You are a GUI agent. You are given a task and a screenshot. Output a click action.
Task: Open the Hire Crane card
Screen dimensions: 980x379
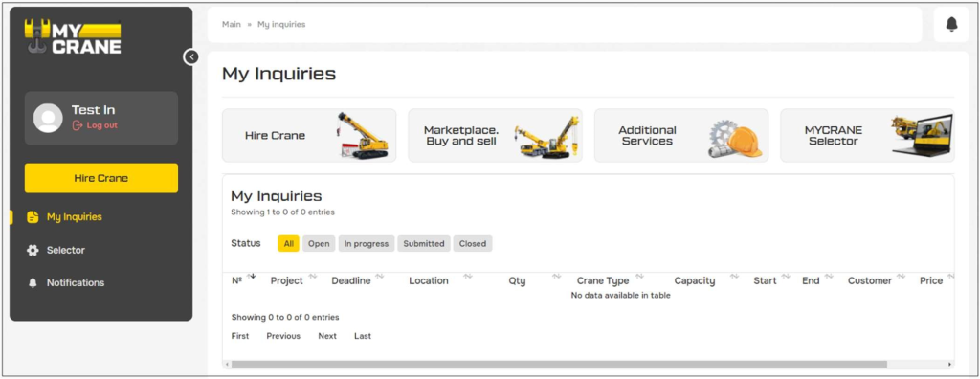[x=309, y=136]
